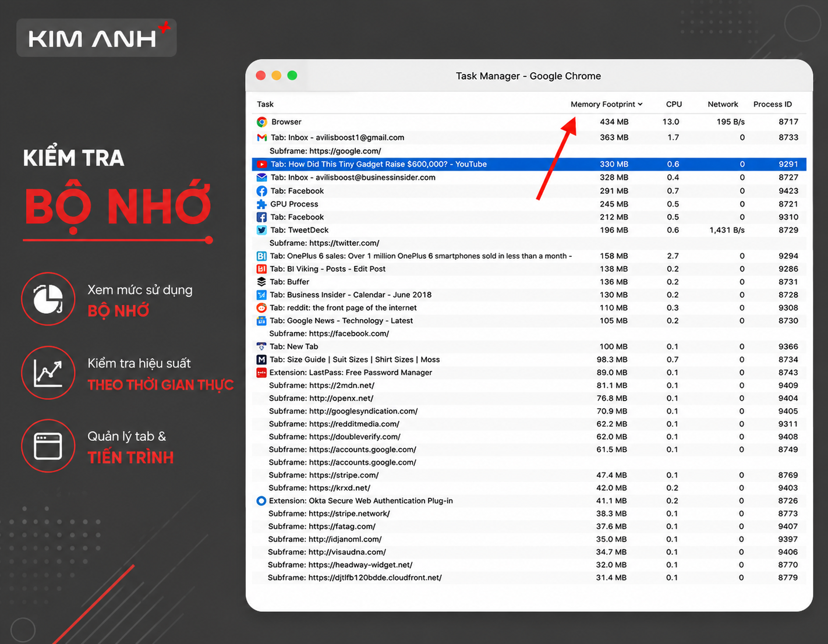Click the Gmail icon for avilisboost1 inbox
The width and height of the screenshot is (828, 644).
pyautogui.click(x=262, y=137)
